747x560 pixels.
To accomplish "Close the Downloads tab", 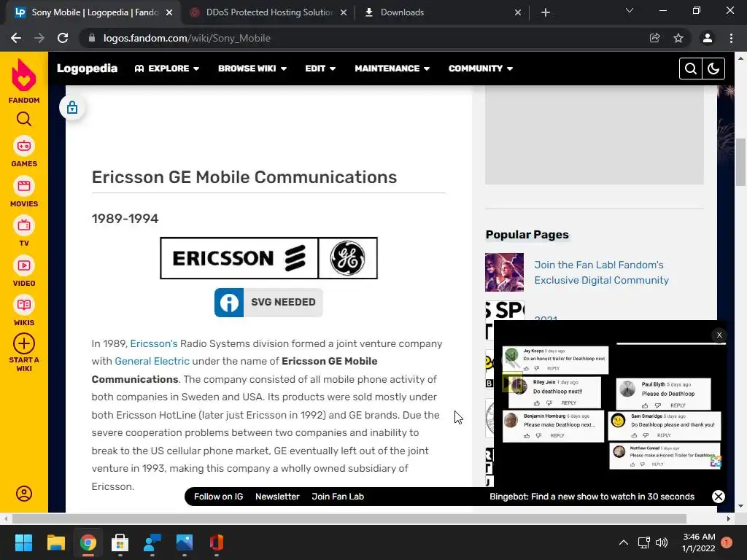I will tap(518, 13).
